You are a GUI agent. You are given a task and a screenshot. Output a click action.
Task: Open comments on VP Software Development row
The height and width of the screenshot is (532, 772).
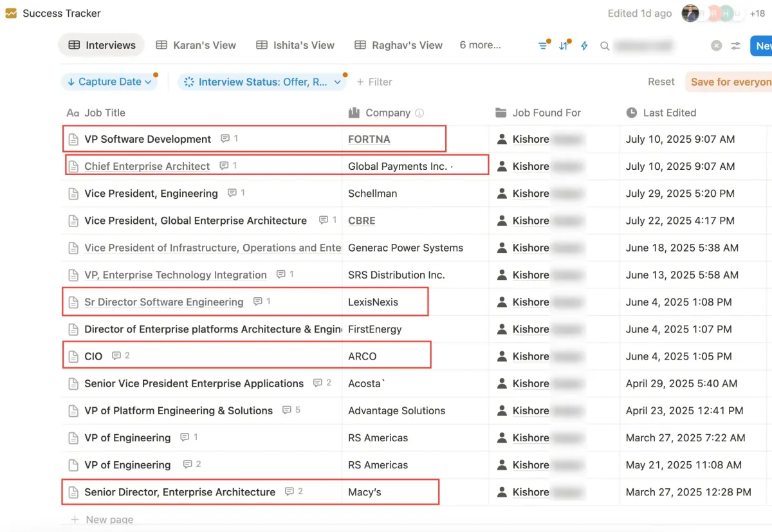click(230, 139)
